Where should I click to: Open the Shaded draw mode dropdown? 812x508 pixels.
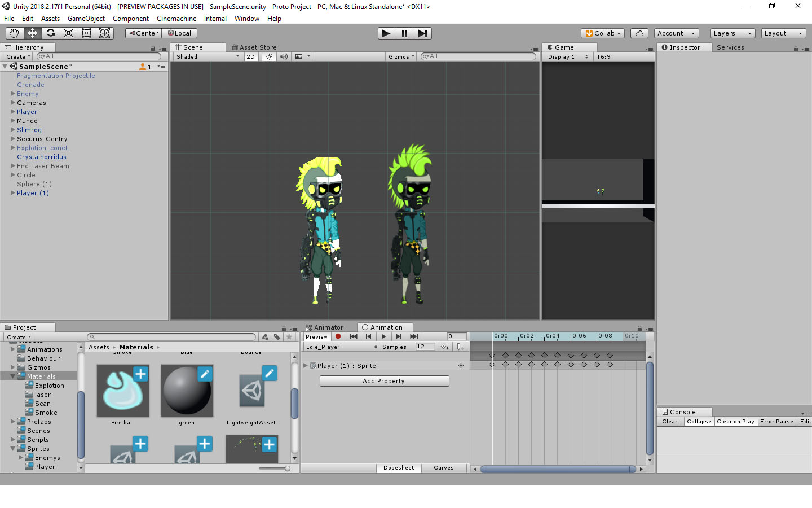pos(207,56)
